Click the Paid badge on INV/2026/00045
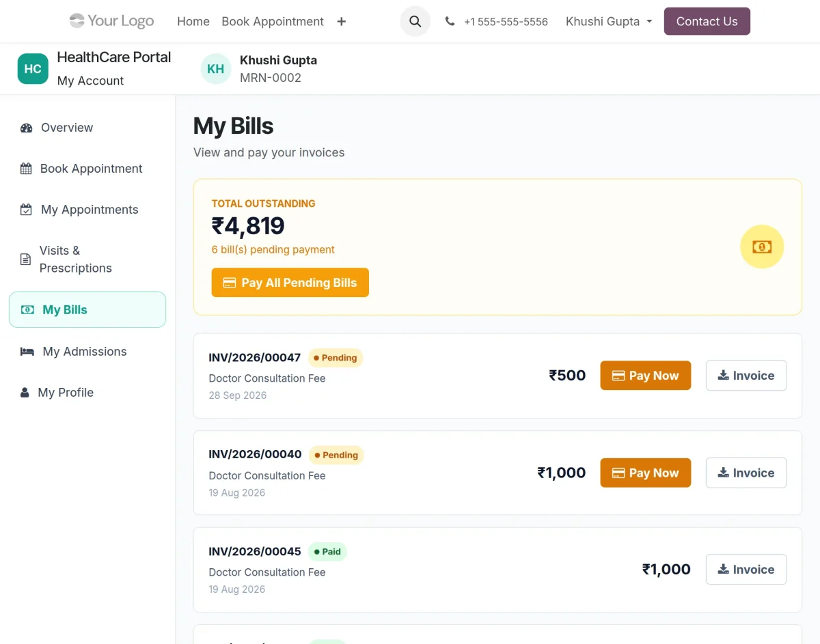The image size is (820, 644). point(327,552)
